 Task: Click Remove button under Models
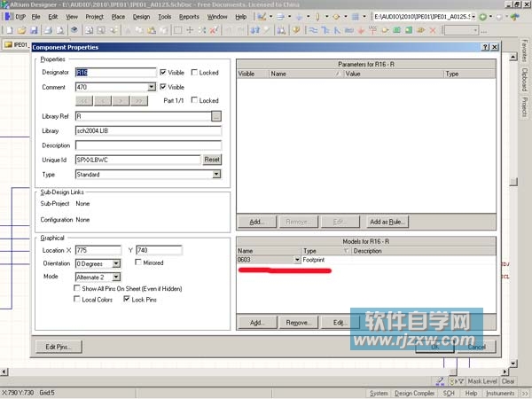click(x=298, y=323)
